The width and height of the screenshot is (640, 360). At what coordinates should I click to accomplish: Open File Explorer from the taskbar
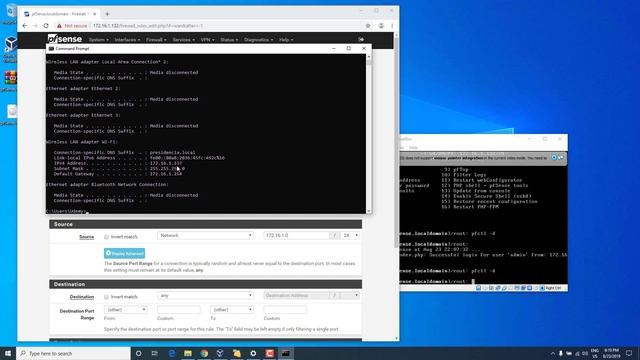click(x=188, y=353)
